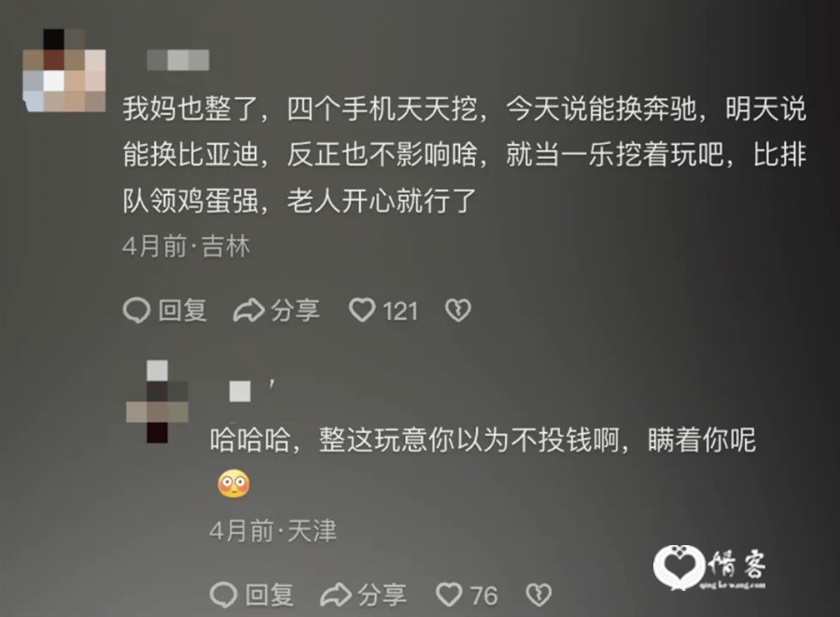Click the heart watermark logo
This screenshot has width=840, height=617.
pos(679,568)
